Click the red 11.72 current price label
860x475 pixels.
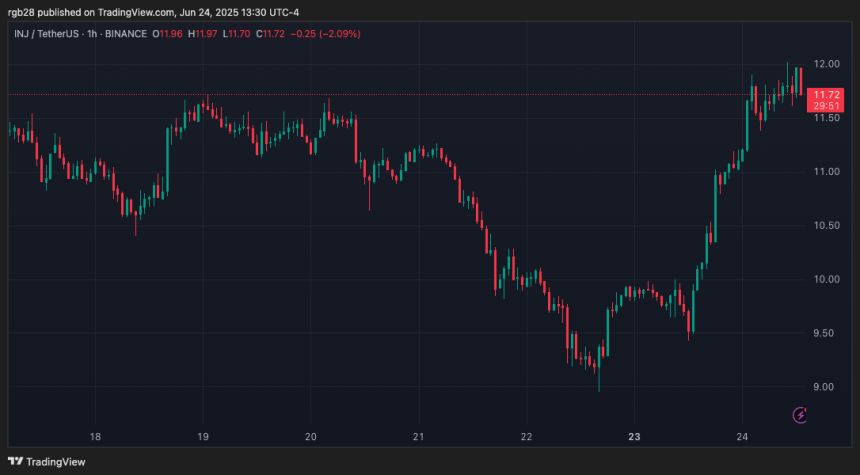(824, 94)
